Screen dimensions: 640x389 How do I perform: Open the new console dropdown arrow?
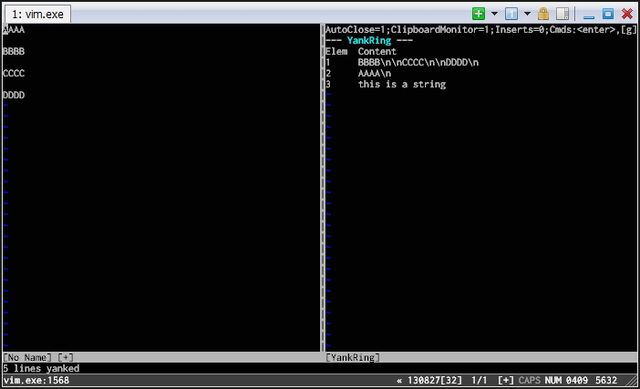click(x=494, y=13)
